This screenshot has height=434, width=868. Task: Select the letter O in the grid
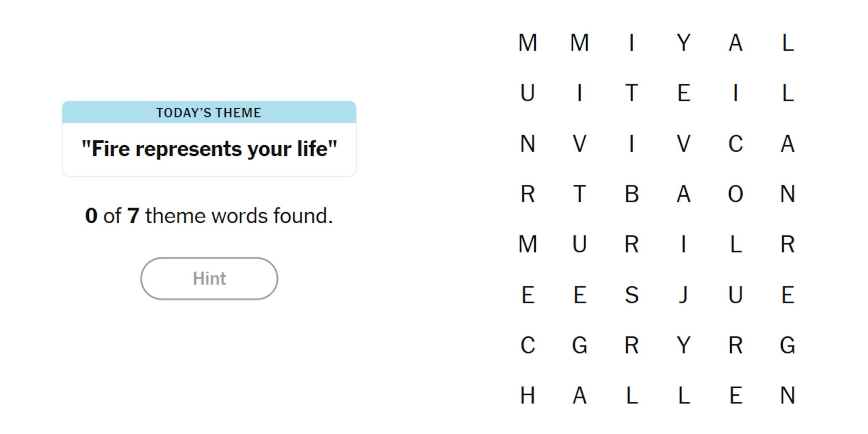[x=735, y=194]
